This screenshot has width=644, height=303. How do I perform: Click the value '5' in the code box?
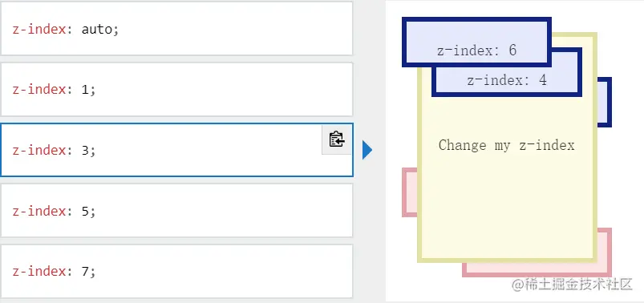pyautogui.click(x=86, y=211)
